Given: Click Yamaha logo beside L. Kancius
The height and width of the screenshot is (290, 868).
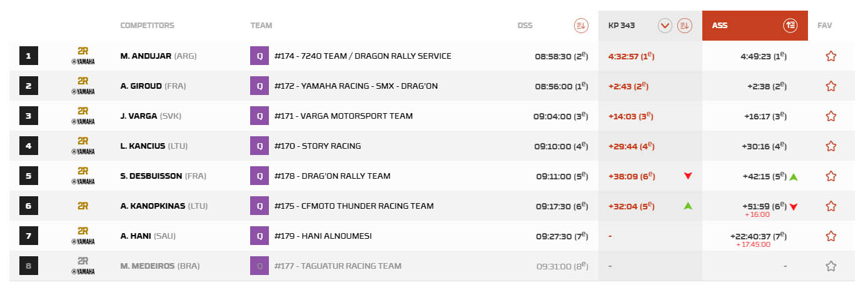Looking at the screenshot, I should click(83, 151).
